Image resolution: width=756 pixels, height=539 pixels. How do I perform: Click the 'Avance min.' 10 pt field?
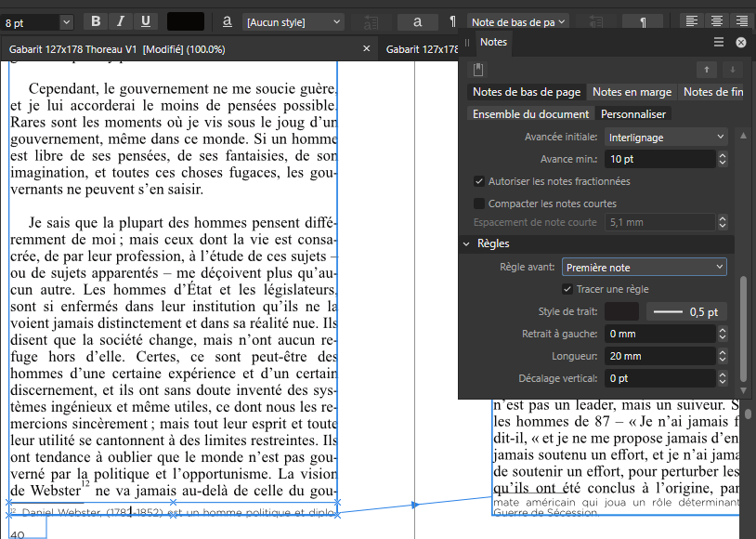click(x=660, y=159)
